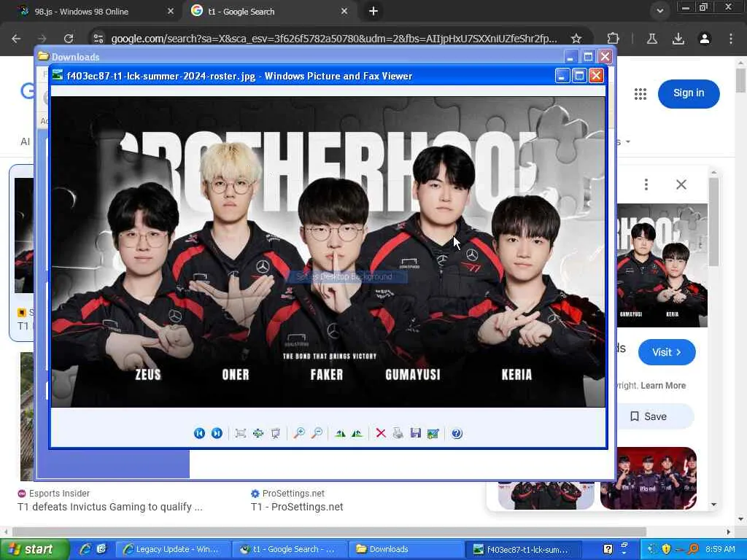Open a new Chrome tab
The height and width of the screenshot is (560, 747).
pyautogui.click(x=373, y=11)
